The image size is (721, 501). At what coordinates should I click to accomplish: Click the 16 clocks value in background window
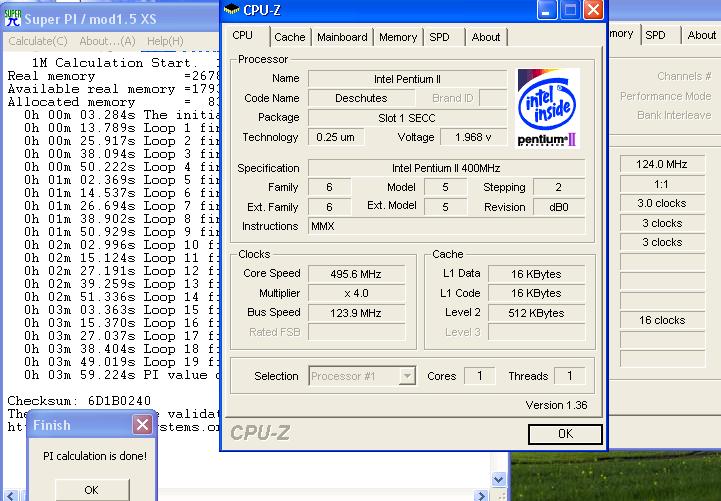662,320
